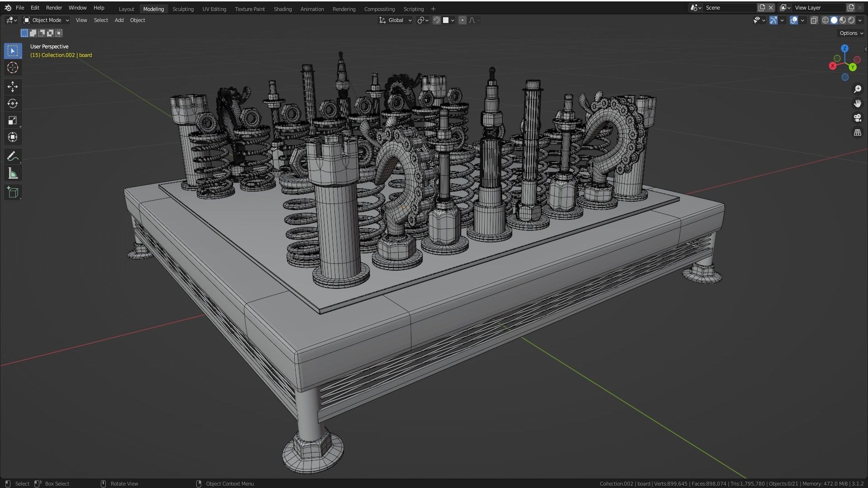Choose the Scale tool
The height and width of the screenshot is (488, 868).
click(x=13, y=121)
